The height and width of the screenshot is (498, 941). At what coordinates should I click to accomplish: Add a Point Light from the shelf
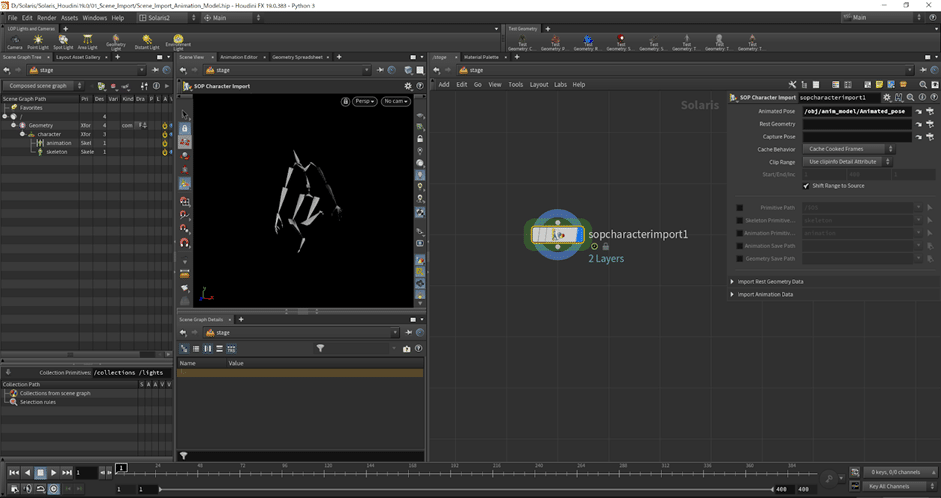38,42
